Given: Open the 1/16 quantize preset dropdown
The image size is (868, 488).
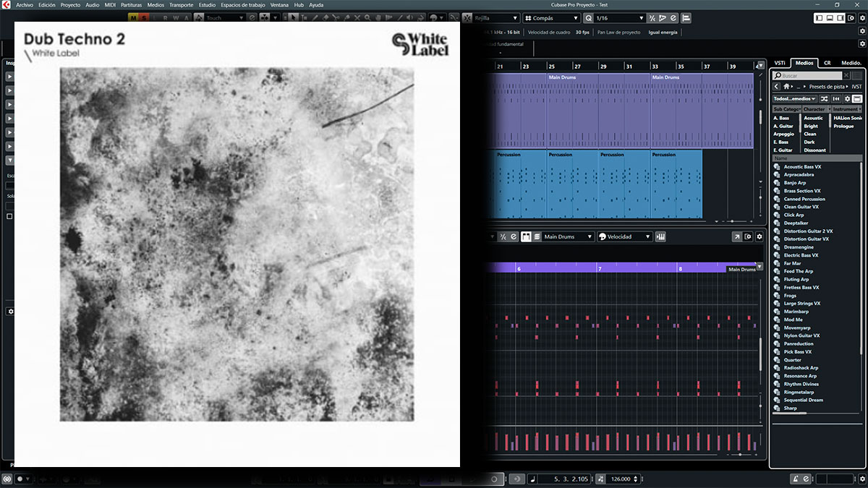Looking at the screenshot, I should coord(620,18).
